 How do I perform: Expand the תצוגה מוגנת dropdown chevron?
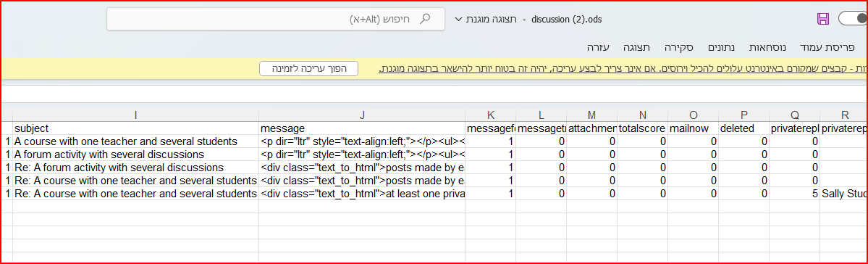[x=458, y=20]
